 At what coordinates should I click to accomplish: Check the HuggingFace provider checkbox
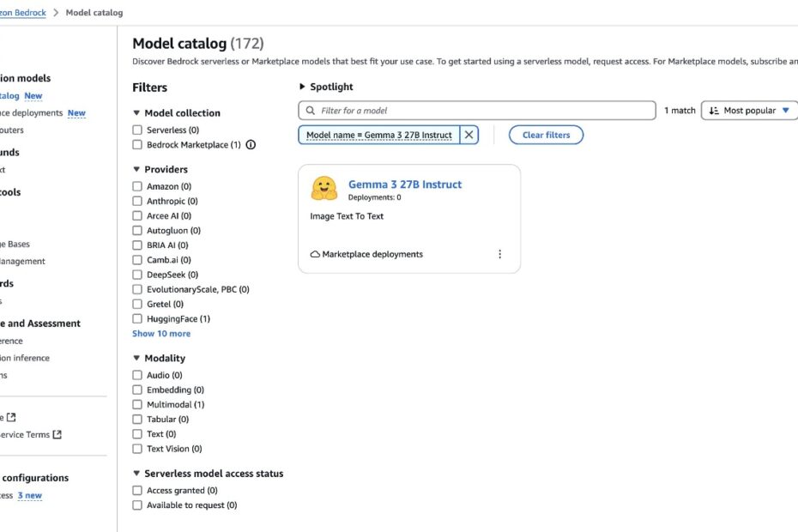137,318
